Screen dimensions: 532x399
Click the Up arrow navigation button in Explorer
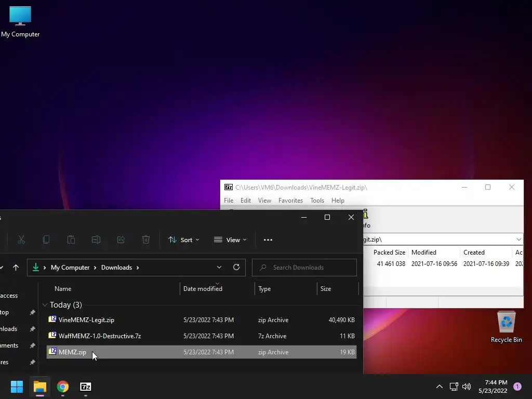click(x=16, y=268)
